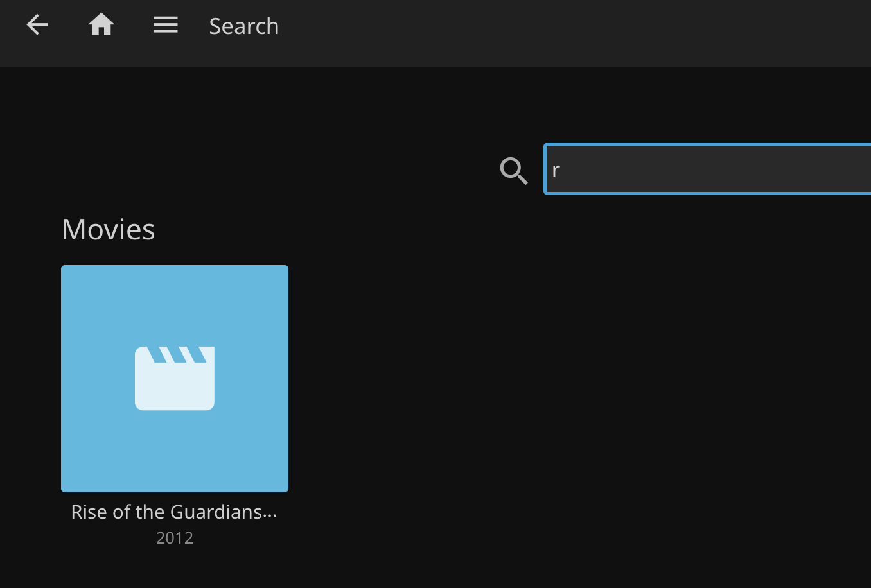Go back using the left arrow icon
This screenshot has height=588, width=871.
tap(37, 26)
